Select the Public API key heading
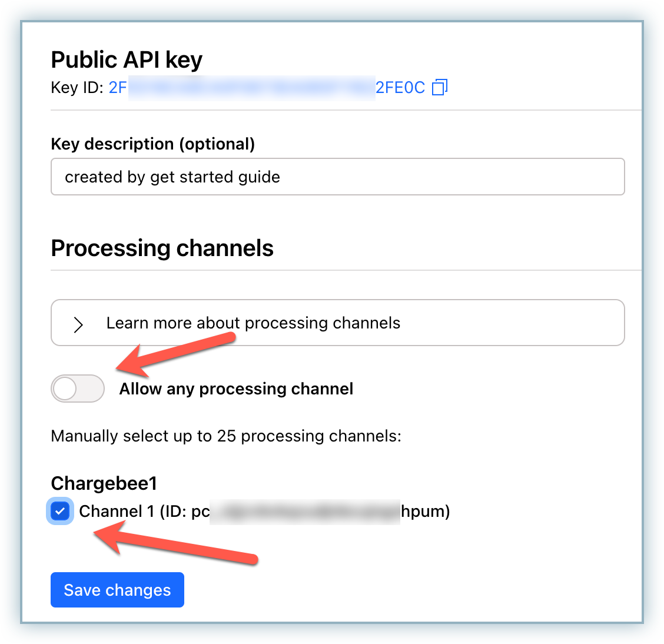The image size is (664, 644). click(x=127, y=60)
